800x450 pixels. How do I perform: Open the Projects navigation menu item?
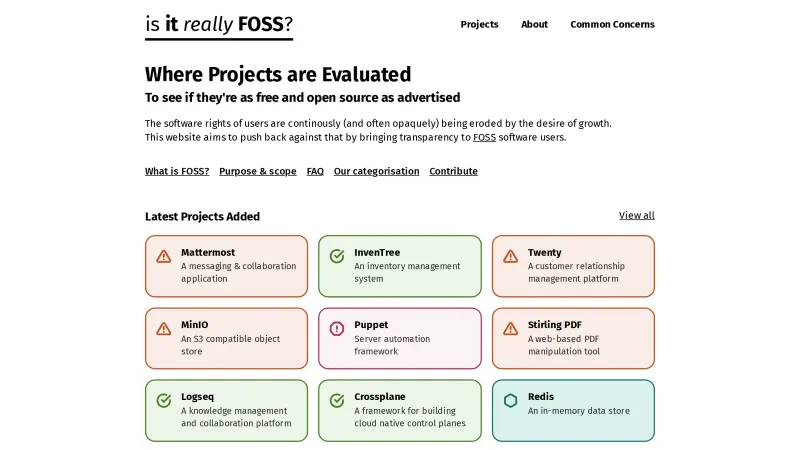click(479, 24)
